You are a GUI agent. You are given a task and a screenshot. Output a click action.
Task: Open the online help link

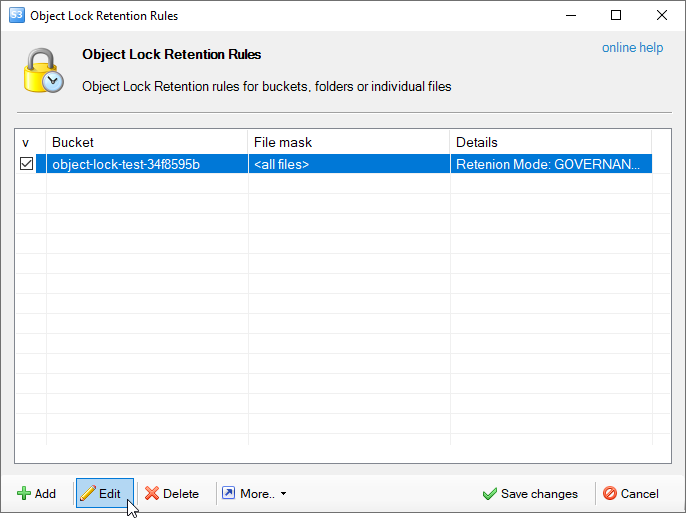[x=632, y=47]
